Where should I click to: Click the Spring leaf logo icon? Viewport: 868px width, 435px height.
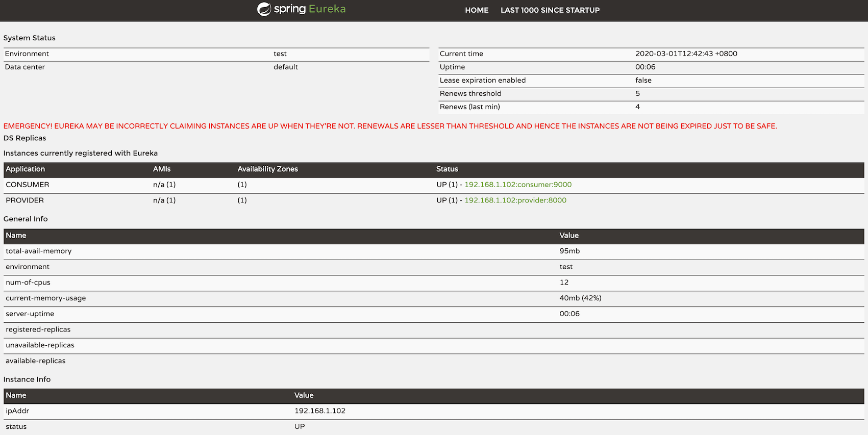pyautogui.click(x=264, y=9)
